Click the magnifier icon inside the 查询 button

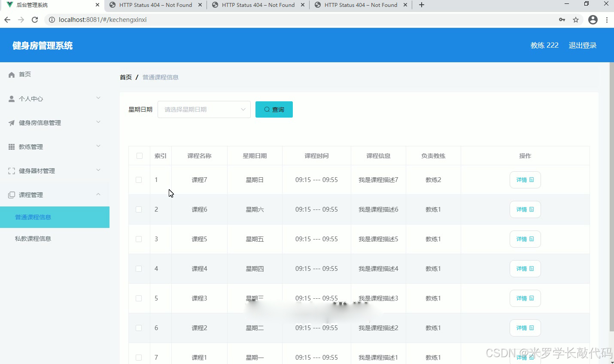(267, 109)
